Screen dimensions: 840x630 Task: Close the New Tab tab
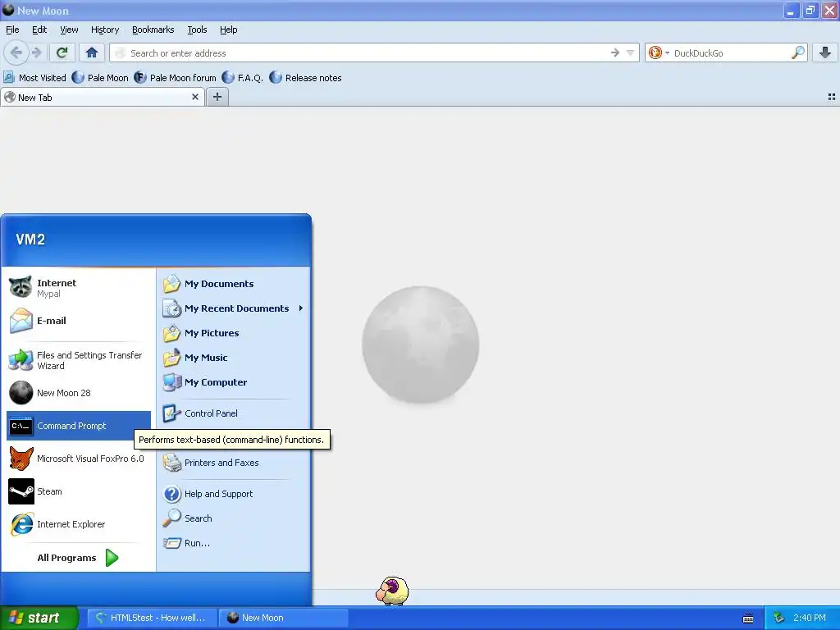[195, 97]
